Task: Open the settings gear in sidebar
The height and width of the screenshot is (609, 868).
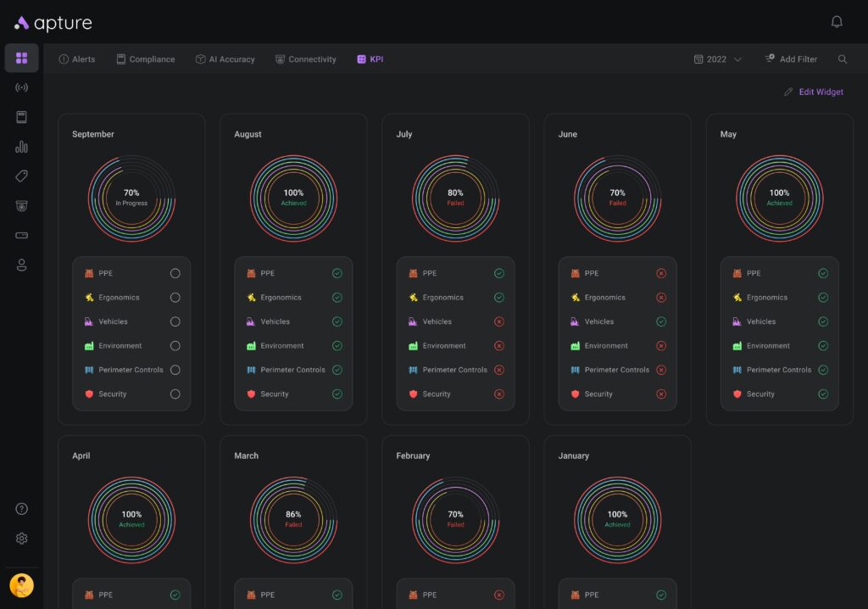Action: [x=22, y=539]
